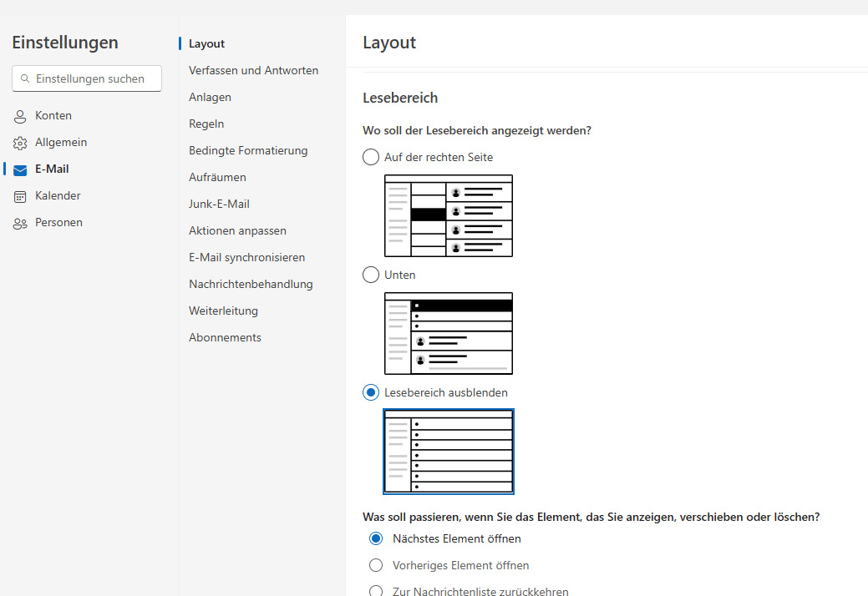This screenshot has width=868, height=596.
Task: Choose Zur Nachrichtenliste zurückkehren option
Action: pos(376,591)
